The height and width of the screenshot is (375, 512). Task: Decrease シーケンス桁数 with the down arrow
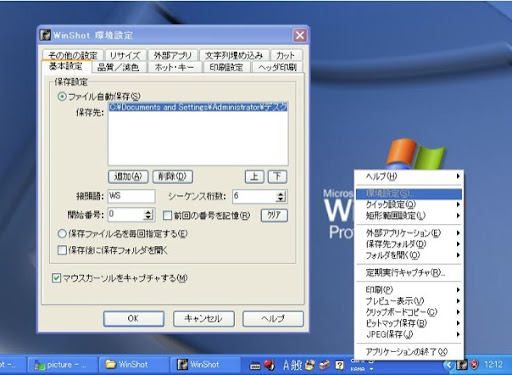point(281,199)
